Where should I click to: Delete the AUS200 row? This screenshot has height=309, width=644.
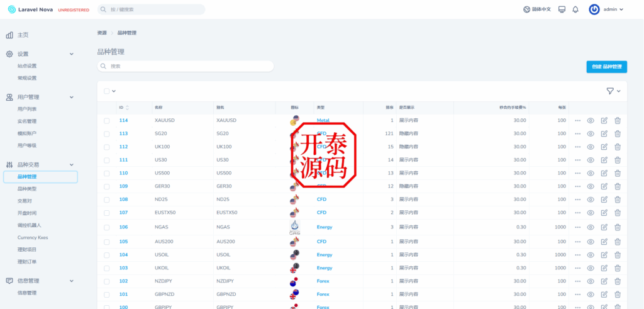(618, 242)
